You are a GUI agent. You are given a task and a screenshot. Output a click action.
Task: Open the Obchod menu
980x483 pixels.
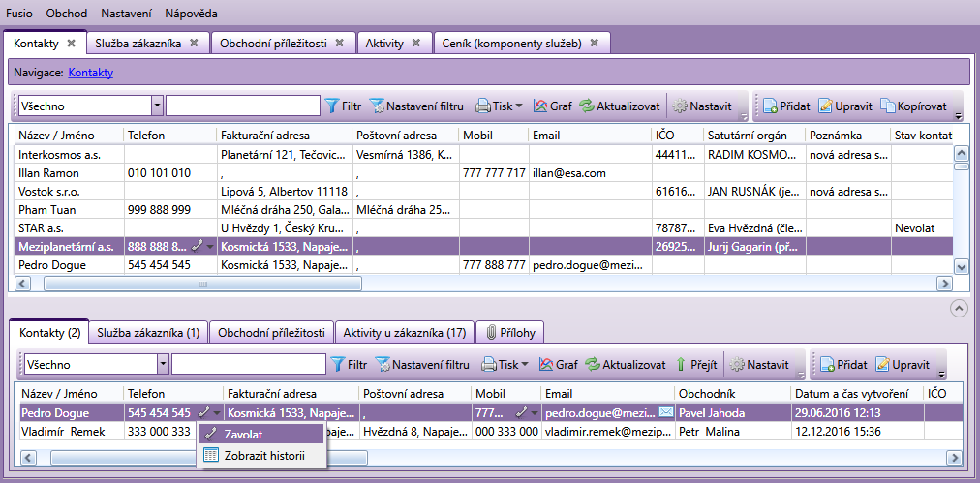click(x=67, y=13)
